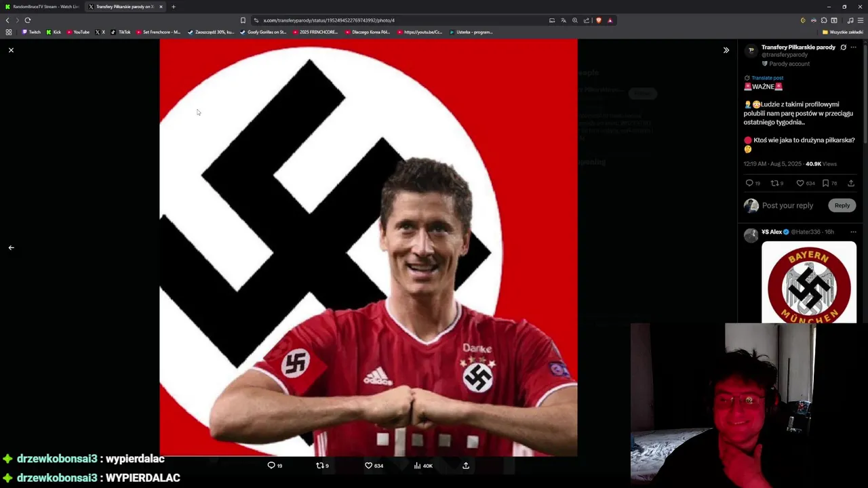Open the Brave Rewards triangle icon
The image size is (868, 488).
tap(610, 20)
